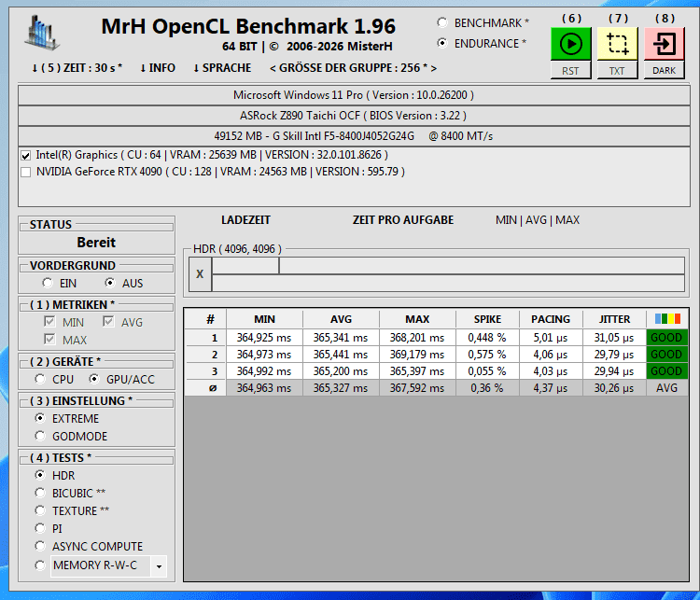Image resolution: width=700 pixels, height=600 pixels.
Task: Click the Bereit status text
Action: coord(96,243)
